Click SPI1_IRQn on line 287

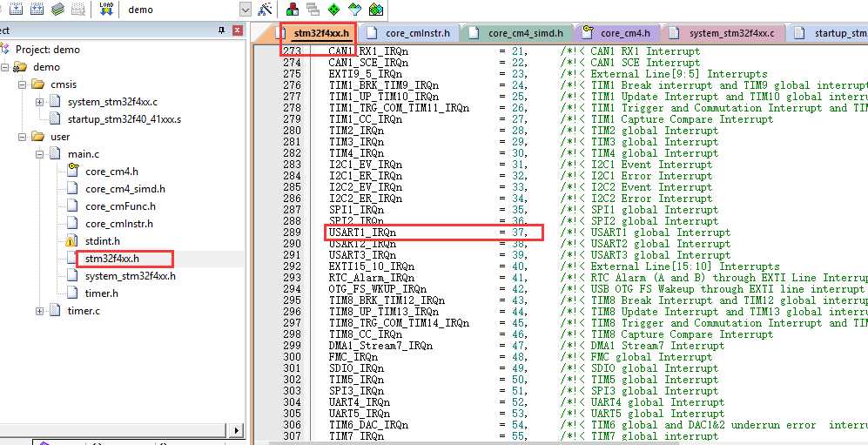(356, 210)
